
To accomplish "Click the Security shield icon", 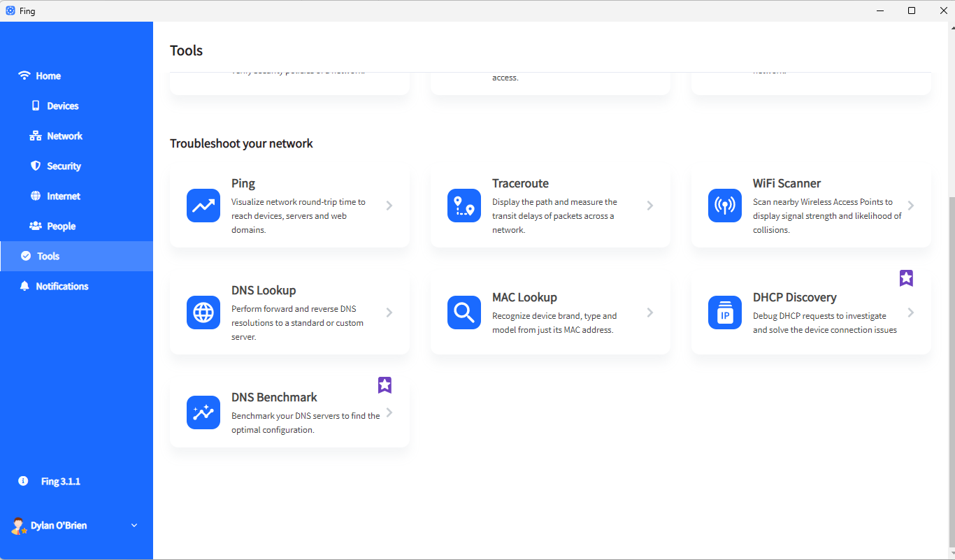I will point(35,166).
